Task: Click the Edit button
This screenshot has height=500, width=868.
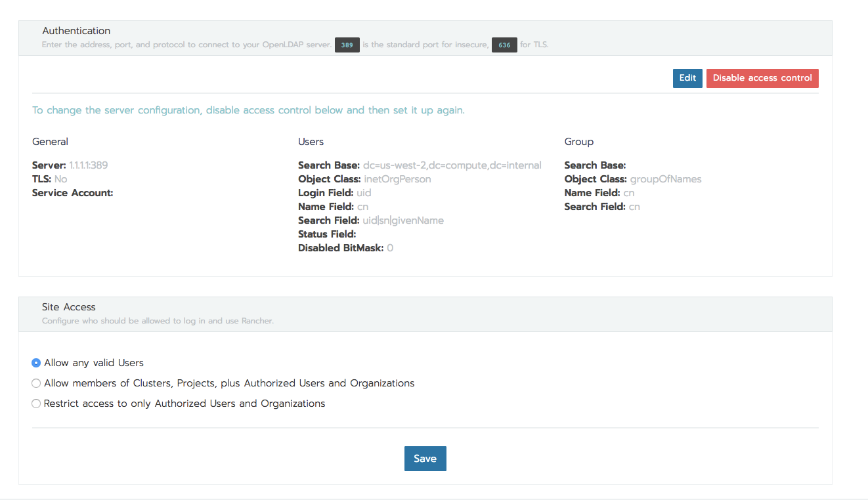Action: (x=687, y=78)
